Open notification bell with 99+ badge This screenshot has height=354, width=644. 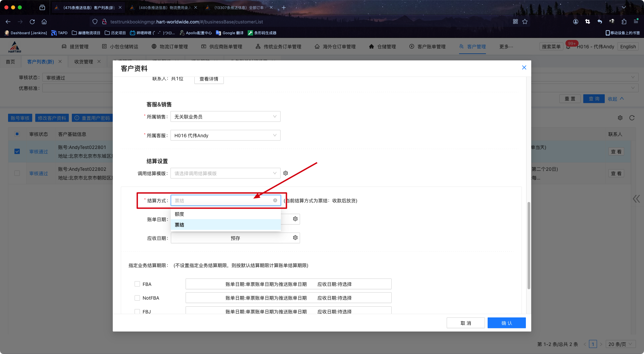[568, 47]
